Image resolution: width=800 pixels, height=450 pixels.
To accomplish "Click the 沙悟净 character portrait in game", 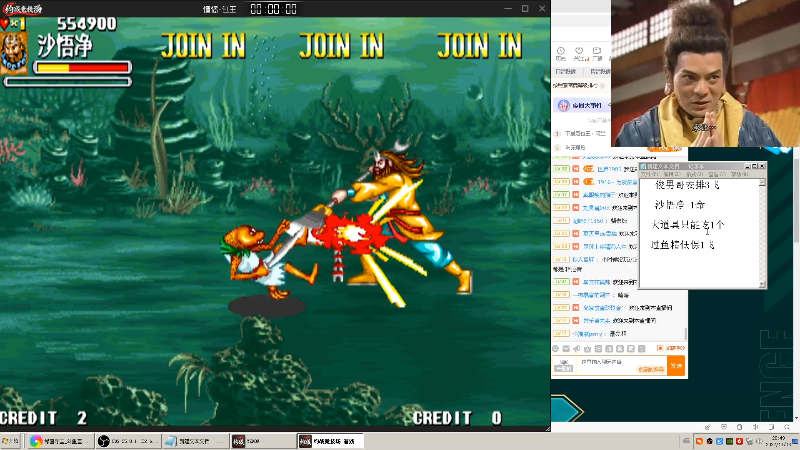I will (x=14, y=53).
